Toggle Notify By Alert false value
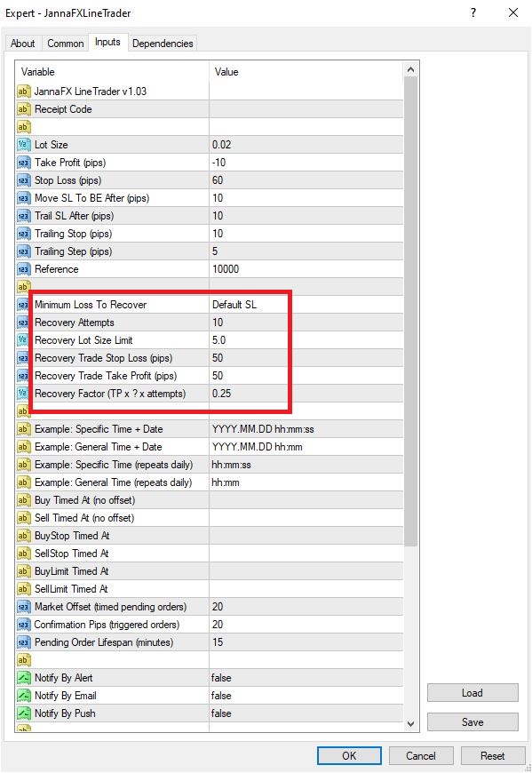The height and width of the screenshot is (773, 532). tap(306, 678)
